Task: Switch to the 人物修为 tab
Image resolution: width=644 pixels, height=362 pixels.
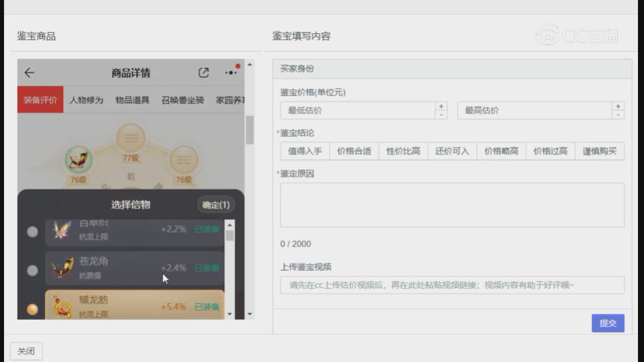Action: coord(86,100)
